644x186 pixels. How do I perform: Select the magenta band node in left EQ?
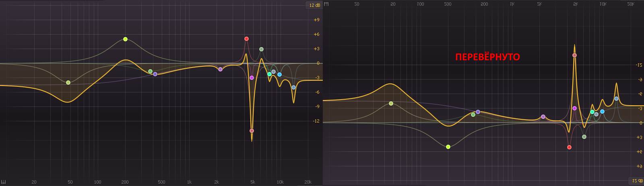point(252,78)
